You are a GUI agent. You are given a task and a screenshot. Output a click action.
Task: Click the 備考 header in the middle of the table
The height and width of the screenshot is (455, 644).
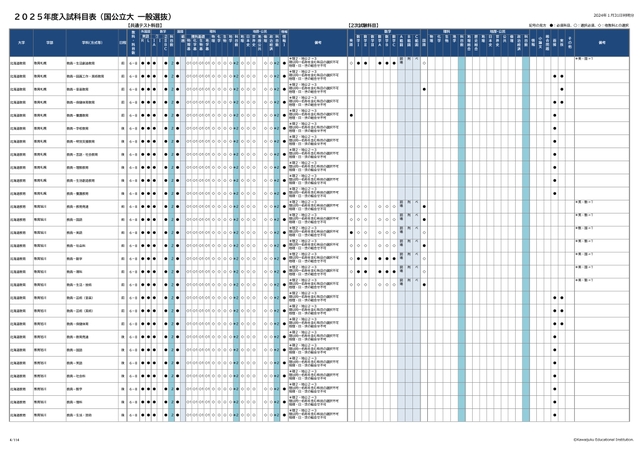pos(316,43)
